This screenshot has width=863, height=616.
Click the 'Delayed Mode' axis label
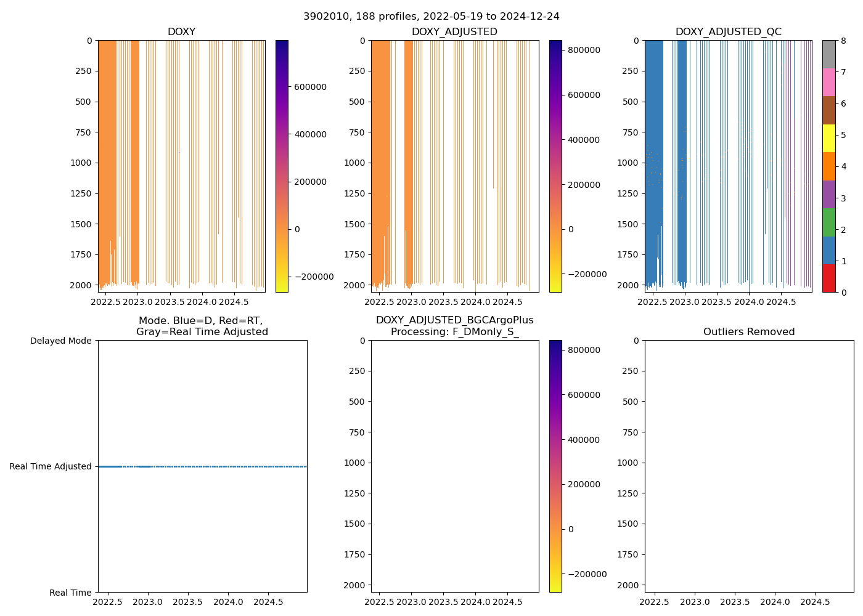point(60,341)
